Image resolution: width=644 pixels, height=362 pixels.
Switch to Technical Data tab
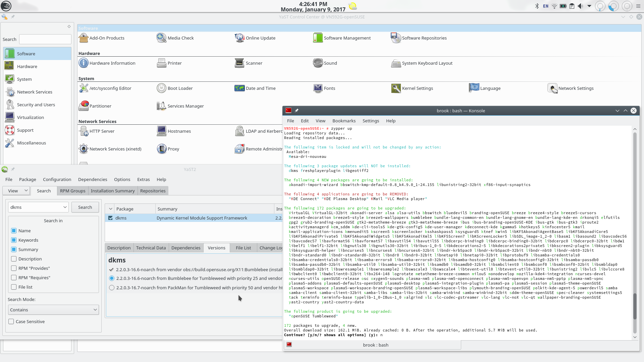click(x=151, y=248)
